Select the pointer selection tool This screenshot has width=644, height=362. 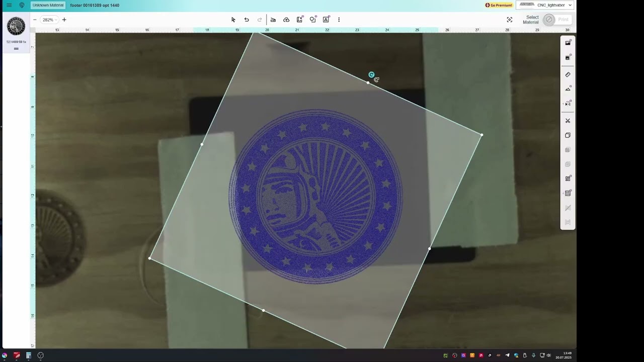click(233, 20)
